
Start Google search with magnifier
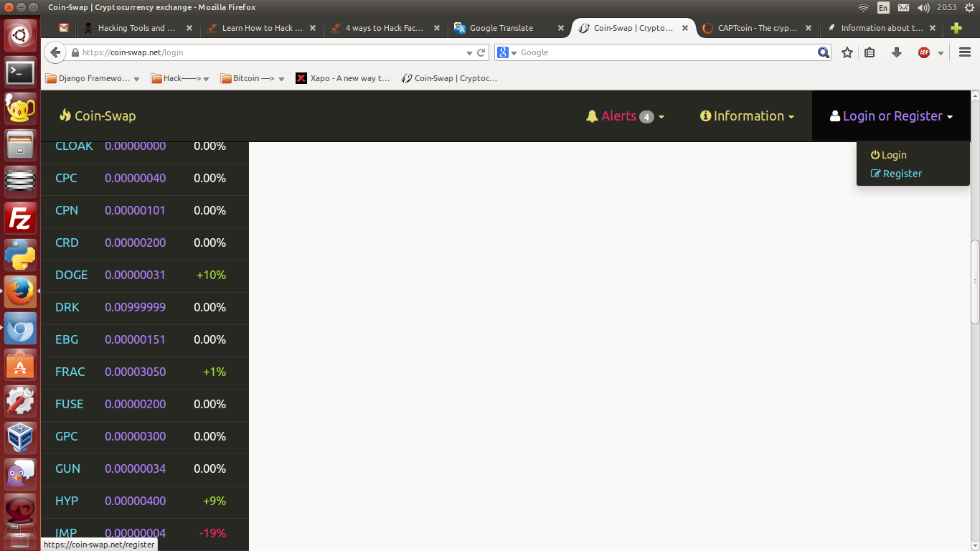(823, 52)
